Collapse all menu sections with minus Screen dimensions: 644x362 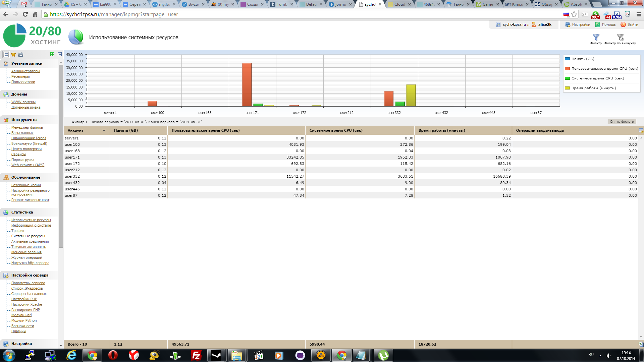[x=60, y=54]
